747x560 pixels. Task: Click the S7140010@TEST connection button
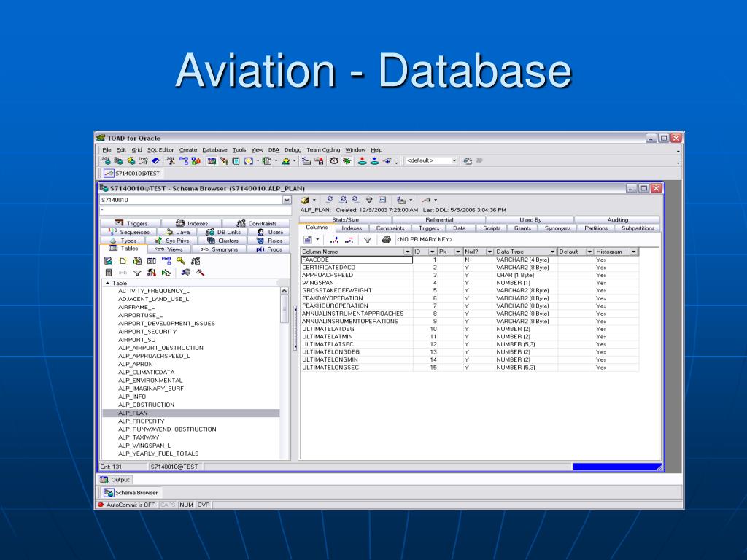132,174
